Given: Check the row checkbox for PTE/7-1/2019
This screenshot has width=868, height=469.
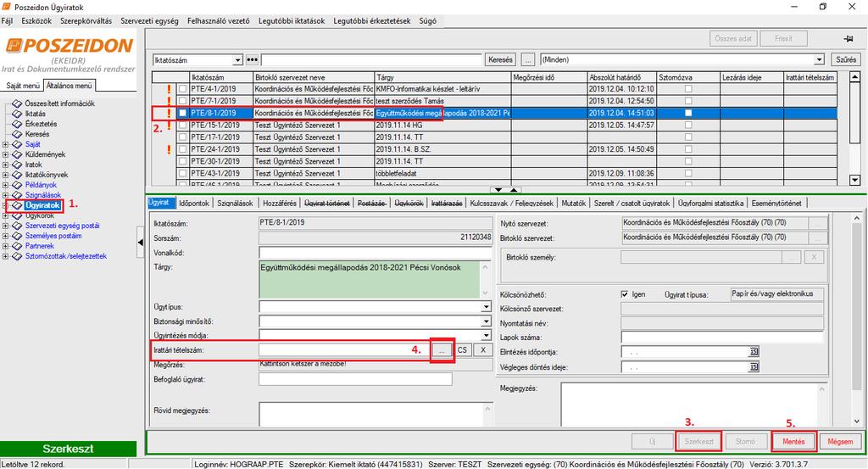Looking at the screenshot, I should pyautogui.click(x=183, y=101).
